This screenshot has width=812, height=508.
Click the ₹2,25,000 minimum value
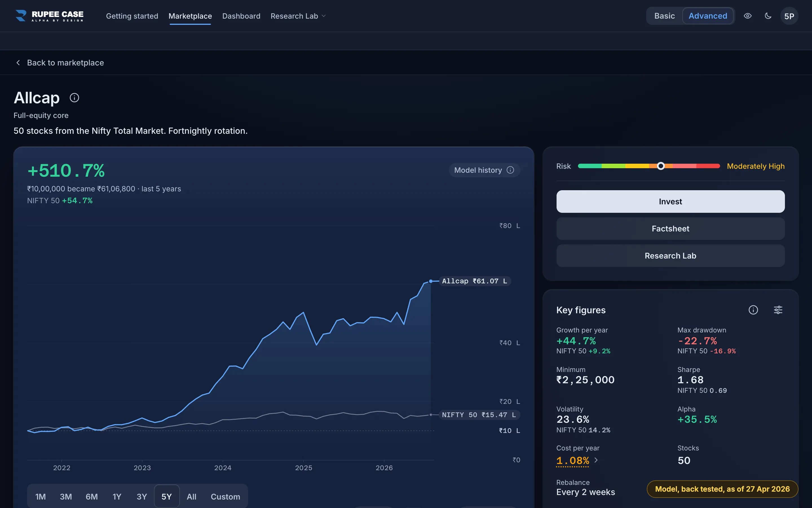(586, 380)
